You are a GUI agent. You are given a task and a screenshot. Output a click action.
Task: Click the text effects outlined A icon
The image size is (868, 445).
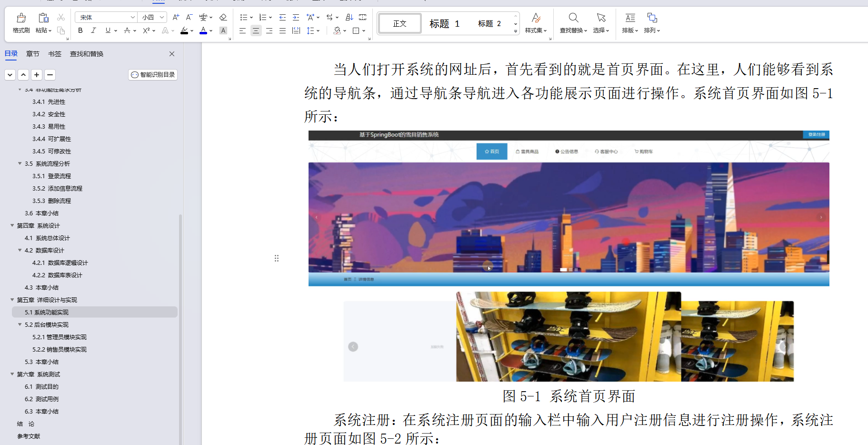(165, 30)
